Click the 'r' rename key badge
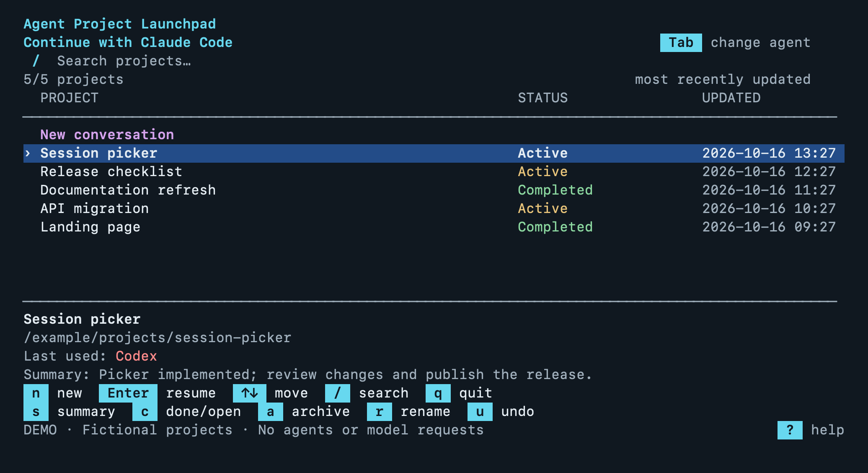The image size is (868, 473). pos(380,412)
